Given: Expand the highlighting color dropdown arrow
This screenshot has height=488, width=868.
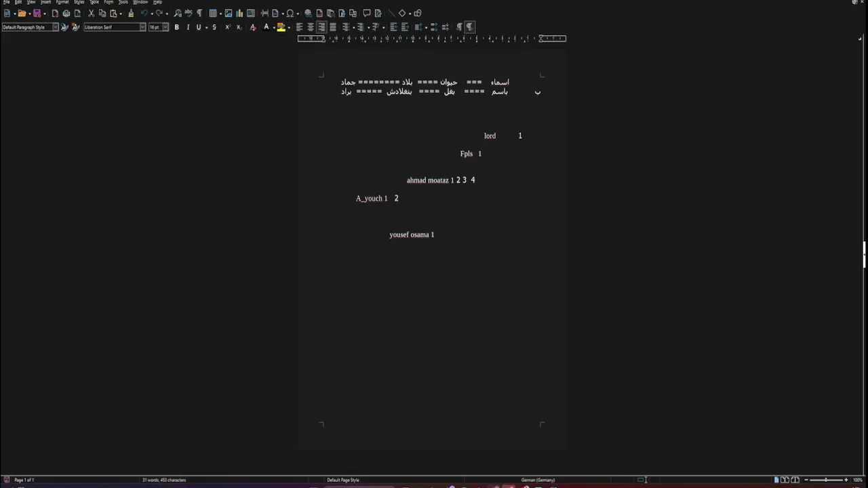Looking at the screenshot, I should click(288, 27).
